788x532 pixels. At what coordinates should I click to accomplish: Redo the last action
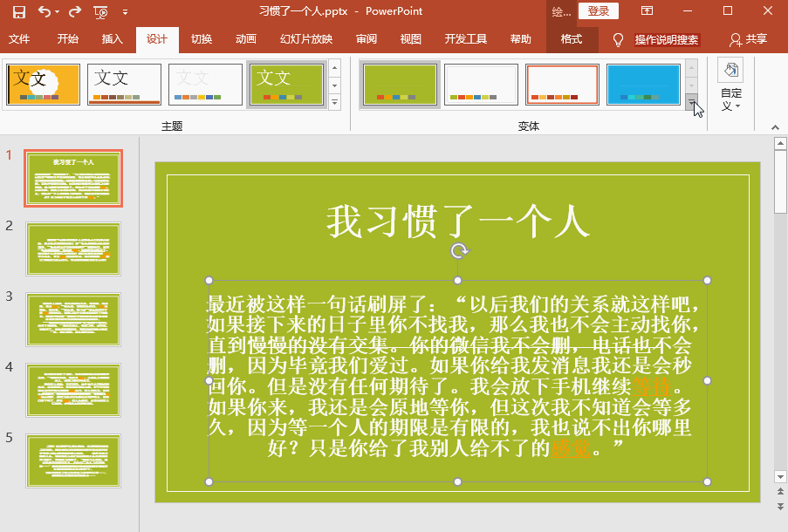(75, 11)
